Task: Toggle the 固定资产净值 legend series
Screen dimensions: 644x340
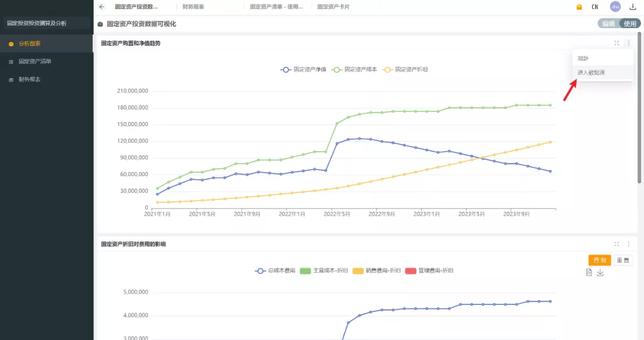Action: point(304,70)
